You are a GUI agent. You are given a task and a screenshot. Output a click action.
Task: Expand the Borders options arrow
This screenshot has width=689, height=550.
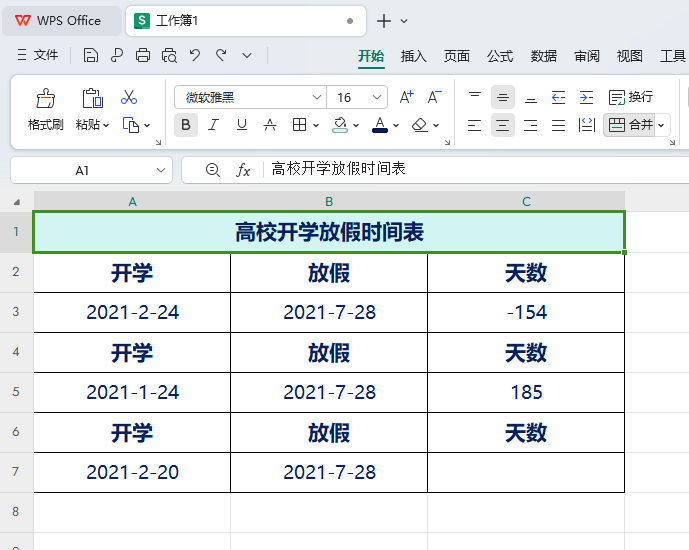315,126
